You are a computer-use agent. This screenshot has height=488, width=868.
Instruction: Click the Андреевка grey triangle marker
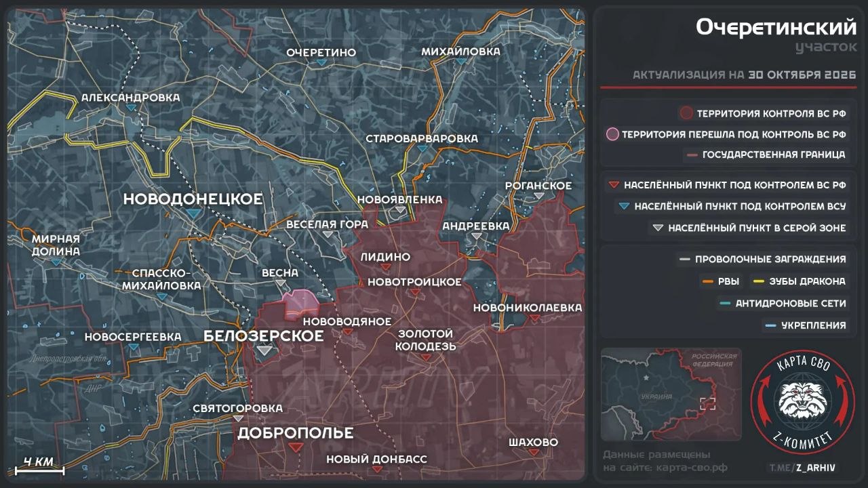[x=477, y=236]
